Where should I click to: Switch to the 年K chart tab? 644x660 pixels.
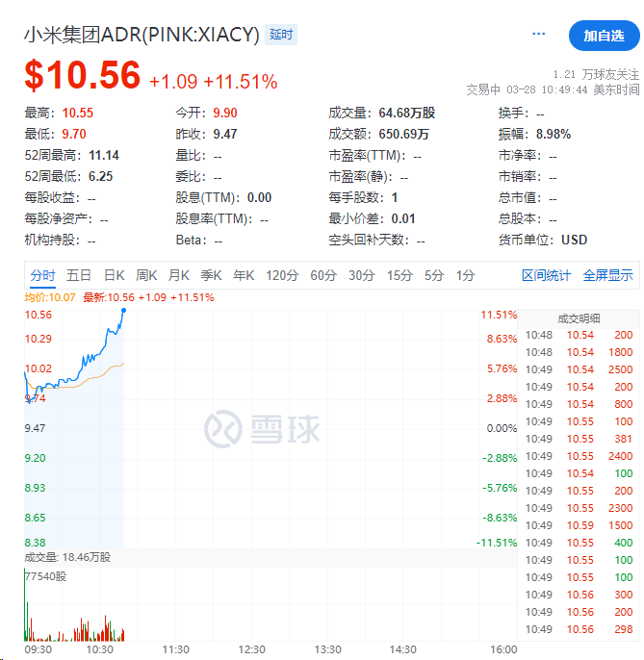pyautogui.click(x=244, y=276)
